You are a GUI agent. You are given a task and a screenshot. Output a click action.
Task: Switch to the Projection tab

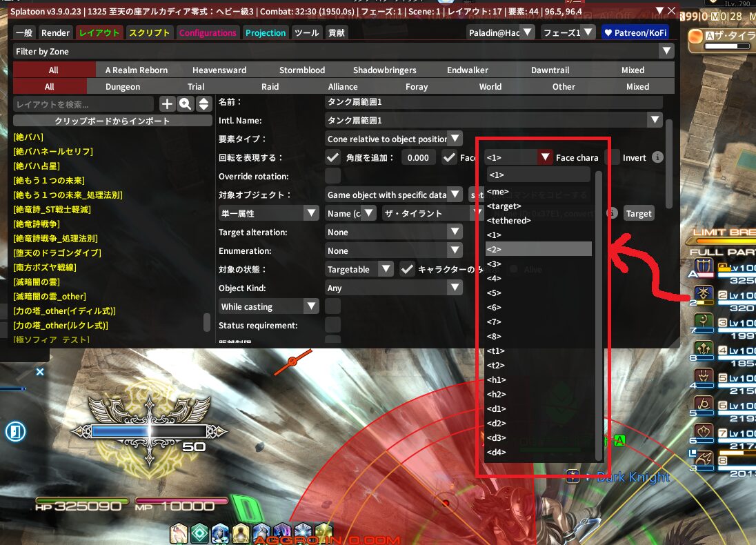point(266,32)
